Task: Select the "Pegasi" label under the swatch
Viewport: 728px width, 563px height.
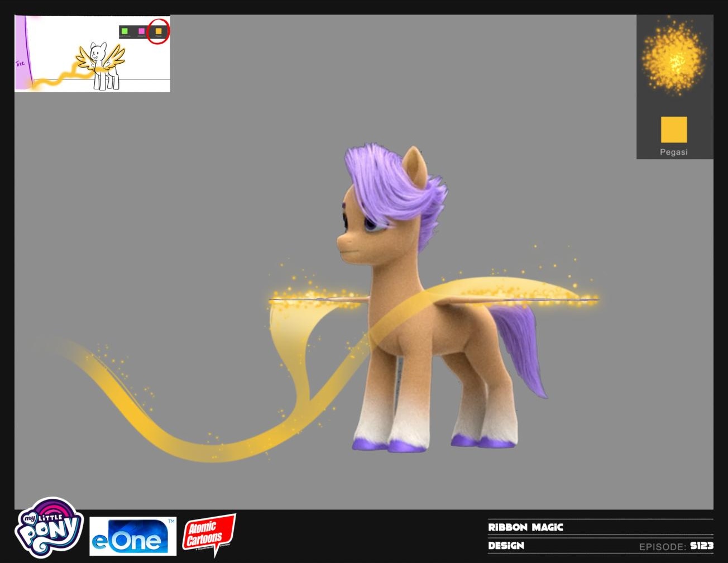Action: pos(674,152)
